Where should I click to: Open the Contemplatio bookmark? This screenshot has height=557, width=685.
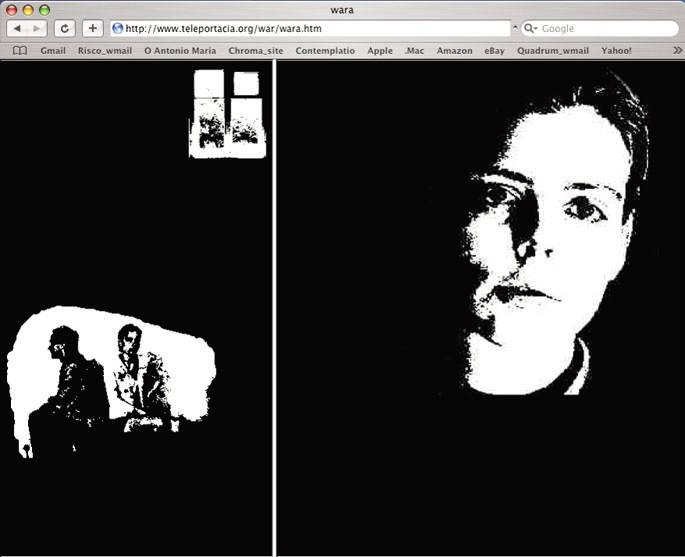tap(325, 50)
